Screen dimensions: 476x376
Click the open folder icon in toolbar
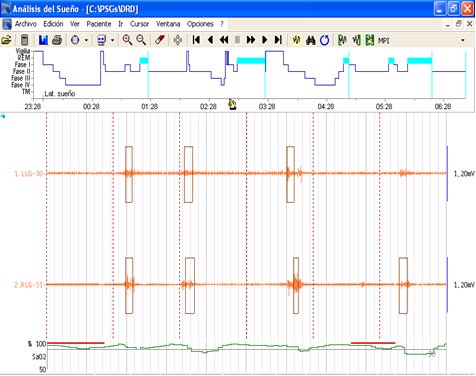[x=6, y=40]
